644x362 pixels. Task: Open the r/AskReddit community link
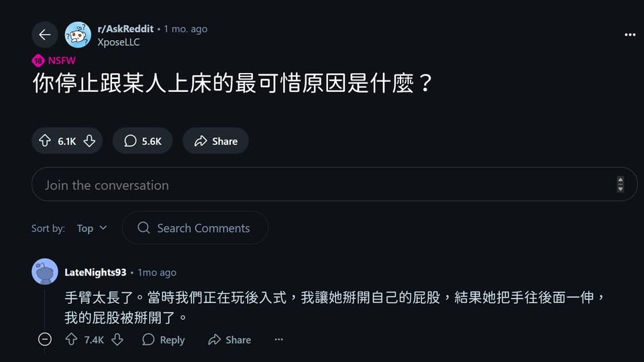(x=125, y=29)
